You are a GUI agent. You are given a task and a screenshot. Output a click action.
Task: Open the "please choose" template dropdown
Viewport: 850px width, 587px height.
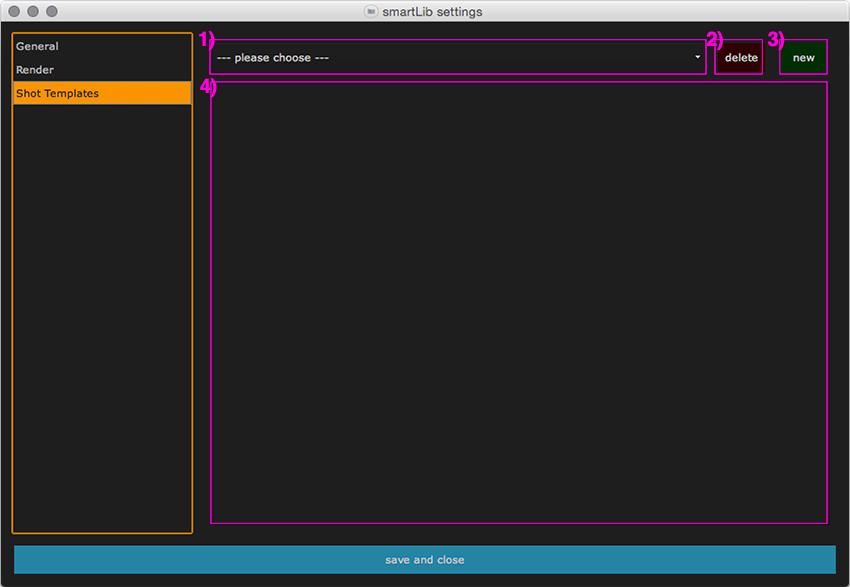[x=458, y=58]
